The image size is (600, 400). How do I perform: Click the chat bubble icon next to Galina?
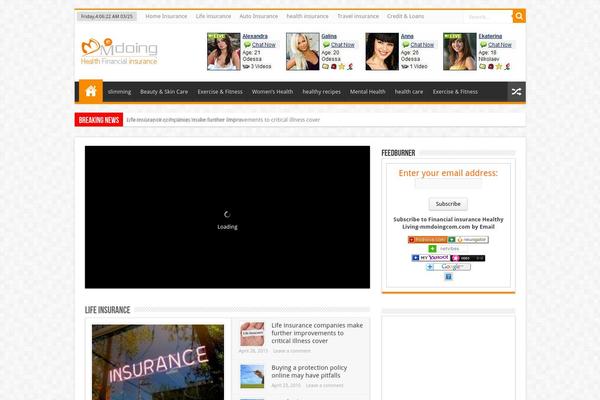[326, 45]
